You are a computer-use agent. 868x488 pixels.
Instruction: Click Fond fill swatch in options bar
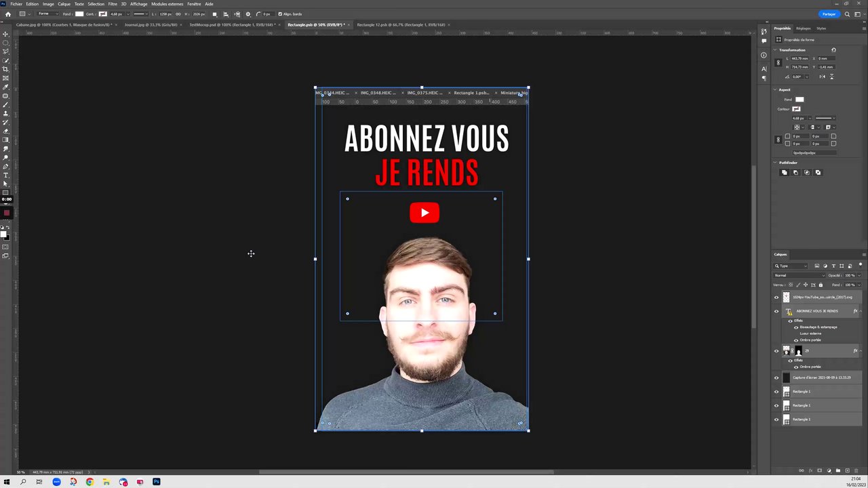click(x=79, y=14)
